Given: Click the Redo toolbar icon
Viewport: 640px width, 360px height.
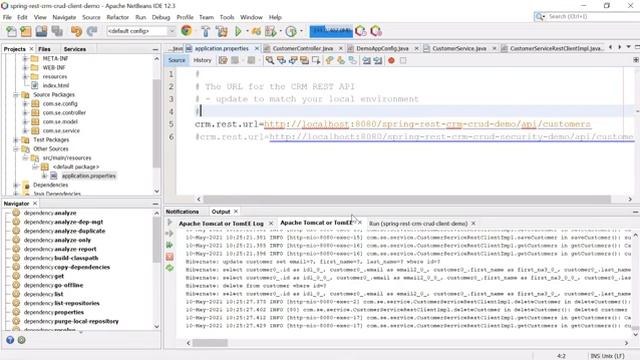Looking at the screenshot, I should [92, 31].
